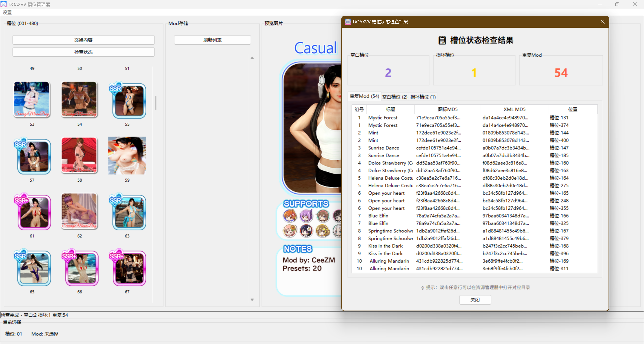
Task: Sort by the 位置 column header
Action: point(573,109)
